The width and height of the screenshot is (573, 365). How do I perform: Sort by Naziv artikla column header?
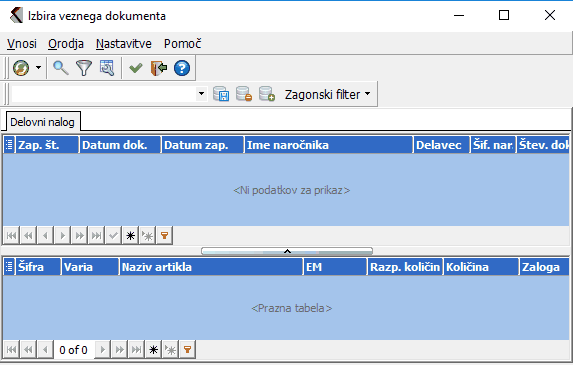pos(211,267)
